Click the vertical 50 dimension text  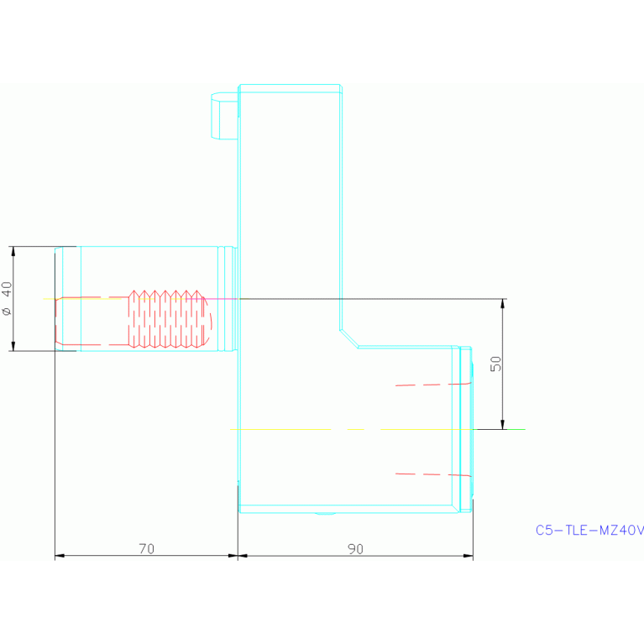[x=496, y=364]
